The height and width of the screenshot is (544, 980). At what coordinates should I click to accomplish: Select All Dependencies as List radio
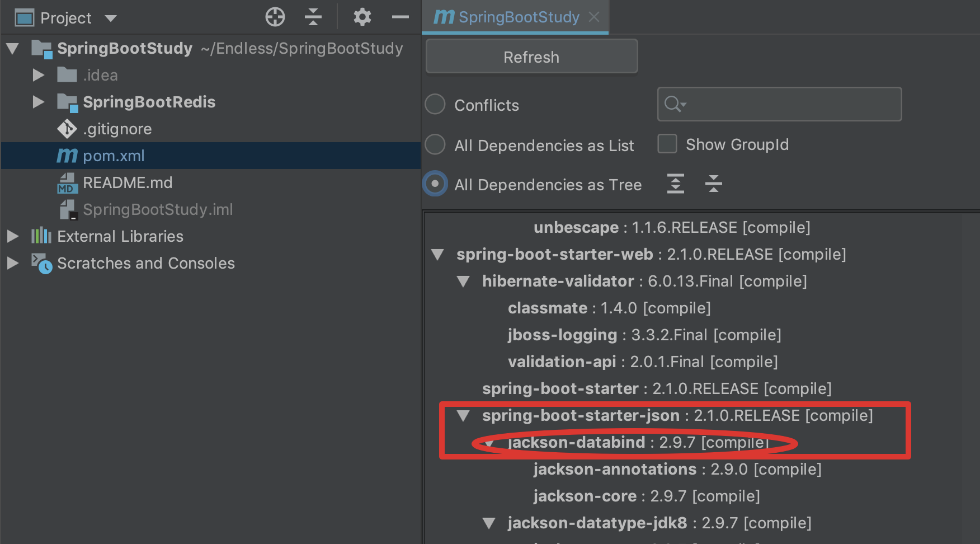coord(435,144)
